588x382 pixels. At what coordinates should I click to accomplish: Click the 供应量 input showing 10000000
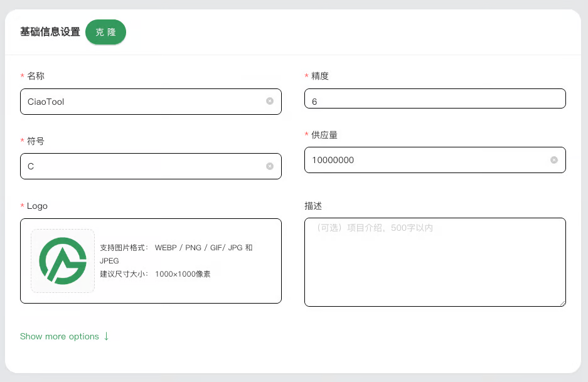427,160
